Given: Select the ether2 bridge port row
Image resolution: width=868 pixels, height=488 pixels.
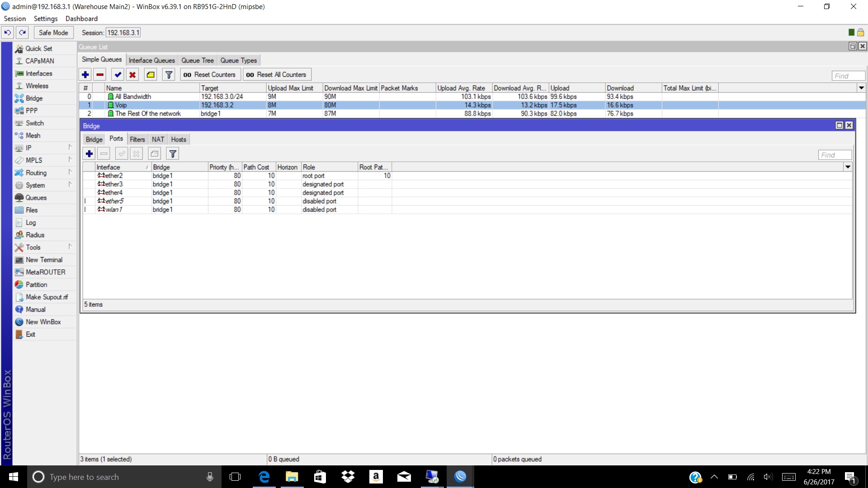Looking at the screenshot, I should tap(467, 176).
